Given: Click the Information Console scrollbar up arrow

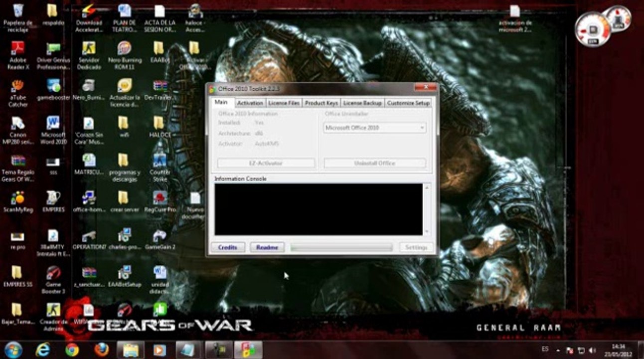Looking at the screenshot, I should pyautogui.click(x=427, y=187).
